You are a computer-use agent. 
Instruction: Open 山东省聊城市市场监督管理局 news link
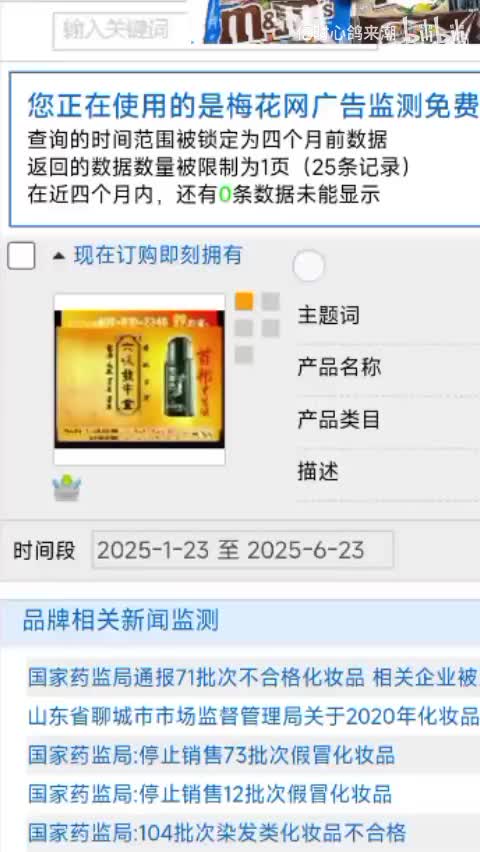click(x=253, y=717)
